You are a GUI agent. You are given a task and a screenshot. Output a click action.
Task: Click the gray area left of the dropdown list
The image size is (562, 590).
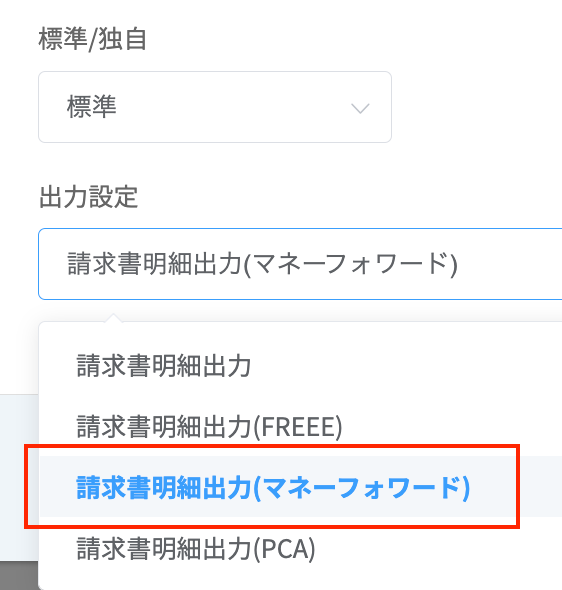(x=19, y=477)
